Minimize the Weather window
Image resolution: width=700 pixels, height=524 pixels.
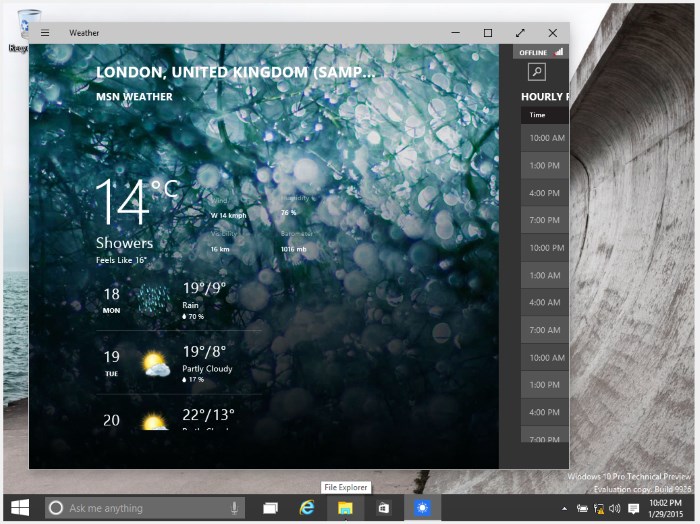[455, 33]
